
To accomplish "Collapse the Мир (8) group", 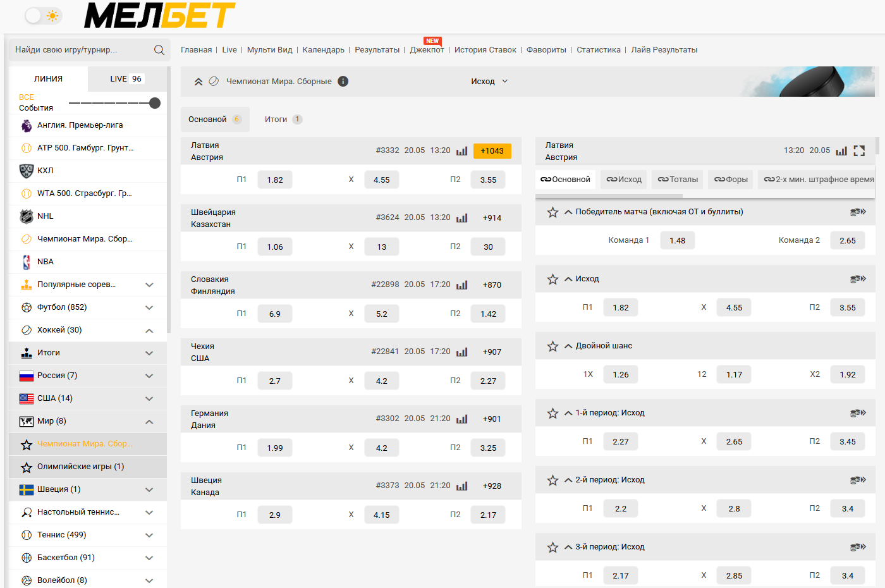I will coord(149,421).
